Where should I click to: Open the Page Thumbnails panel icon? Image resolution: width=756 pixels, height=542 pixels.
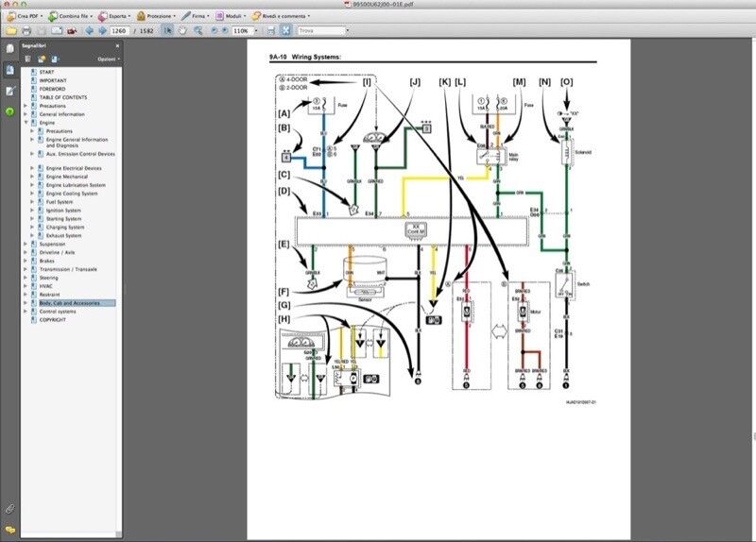pos(9,48)
